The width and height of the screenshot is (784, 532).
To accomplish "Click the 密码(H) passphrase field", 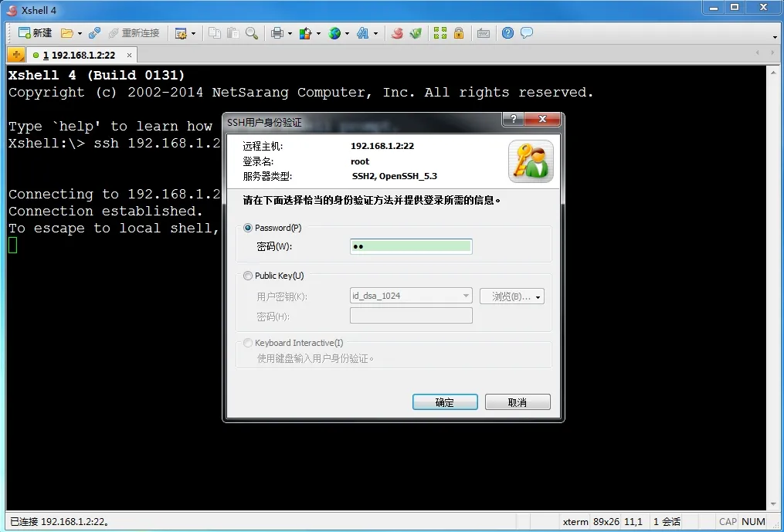I will pyautogui.click(x=411, y=316).
